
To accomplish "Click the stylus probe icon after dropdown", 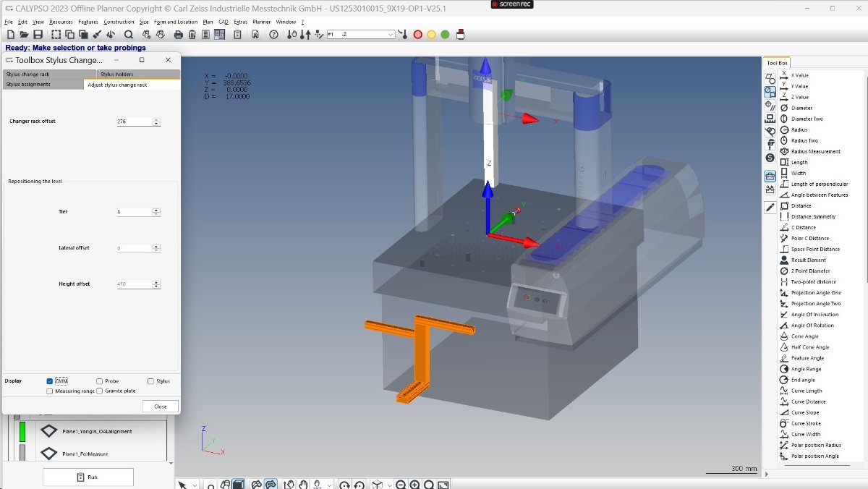I will coord(404,34).
